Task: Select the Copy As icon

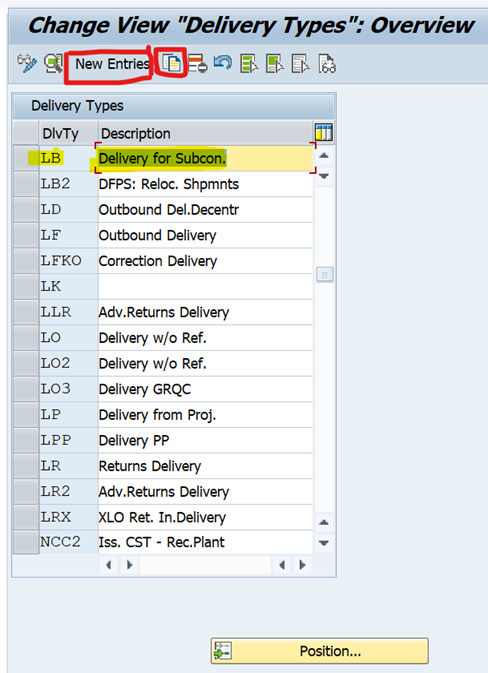Action: (171, 64)
